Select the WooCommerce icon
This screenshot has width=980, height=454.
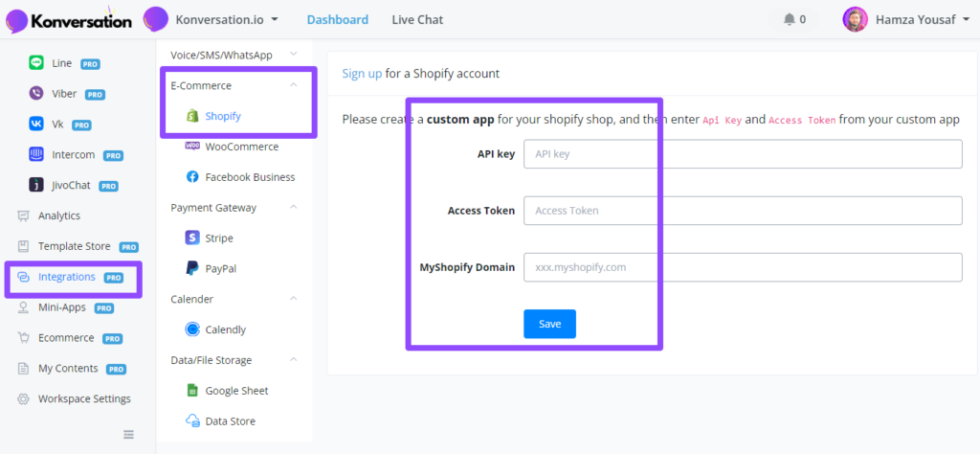tap(192, 147)
